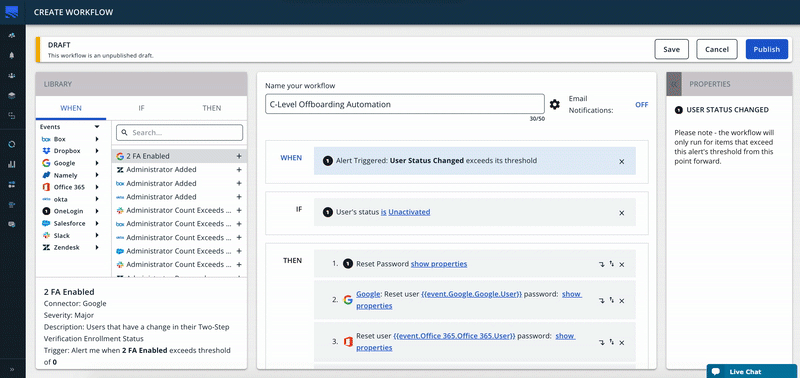Click the up-down reorder arrows on step 1
The height and width of the screenshot is (378, 800).
click(x=612, y=264)
